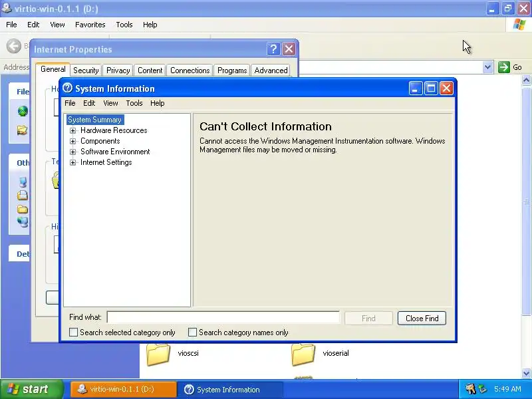
Task: Click the Start button
Action: [x=31, y=389]
